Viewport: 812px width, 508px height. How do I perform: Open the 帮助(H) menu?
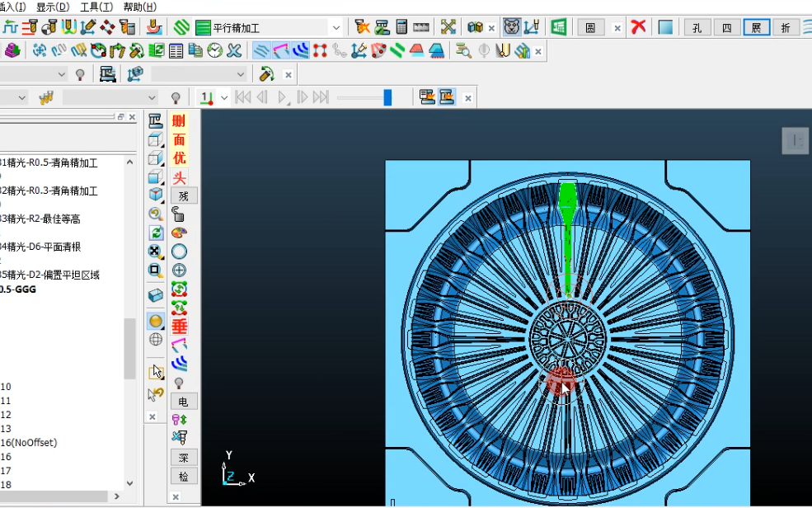(x=140, y=7)
